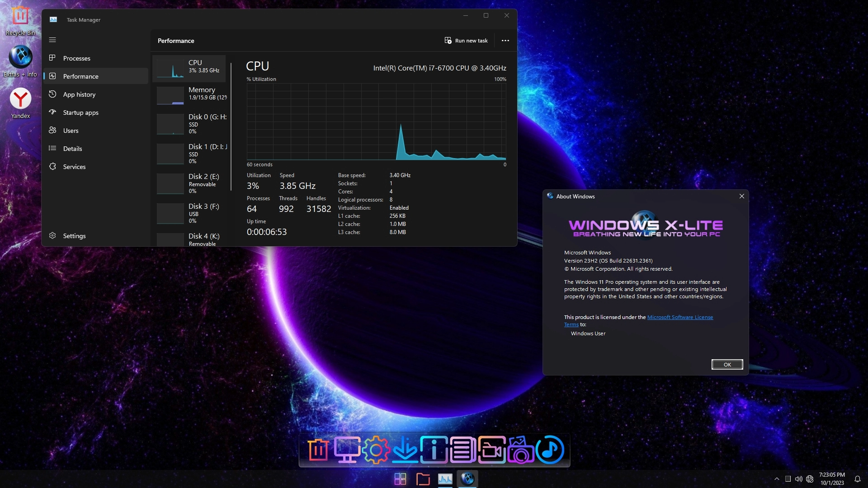Open the Processes page in Task Manager

(76, 58)
